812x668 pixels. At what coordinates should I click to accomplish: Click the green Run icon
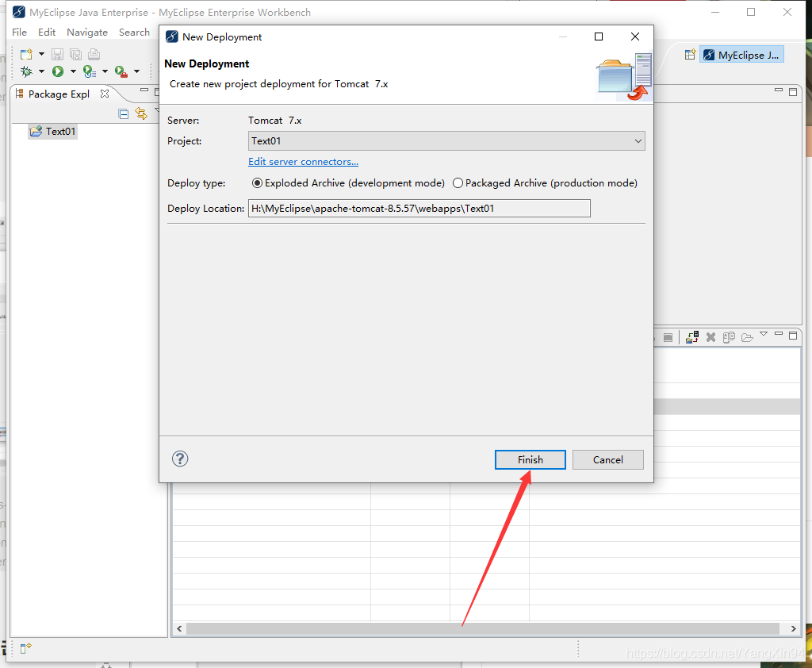click(x=58, y=71)
